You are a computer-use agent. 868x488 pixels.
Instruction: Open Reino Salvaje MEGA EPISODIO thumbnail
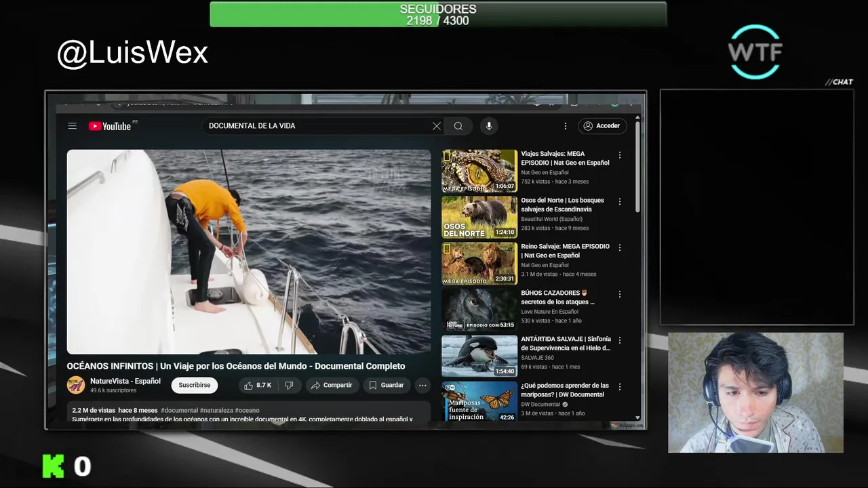point(479,264)
